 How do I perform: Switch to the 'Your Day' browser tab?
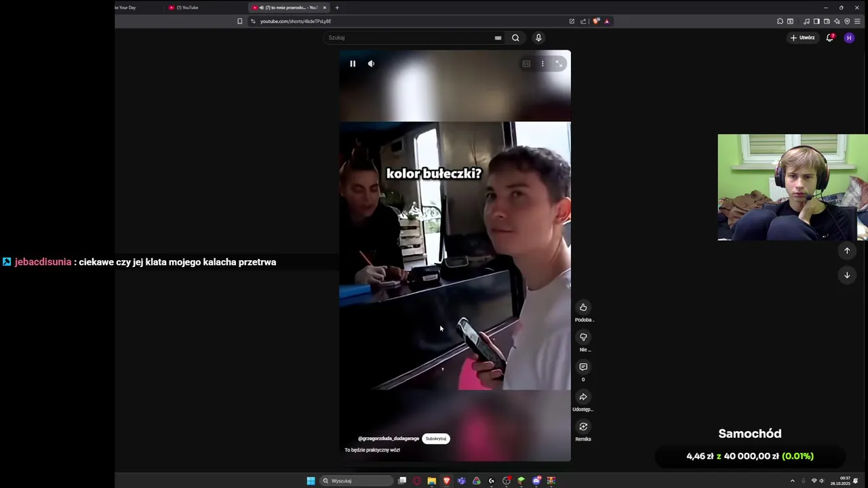pyautogui.click(x=136, y=7)
